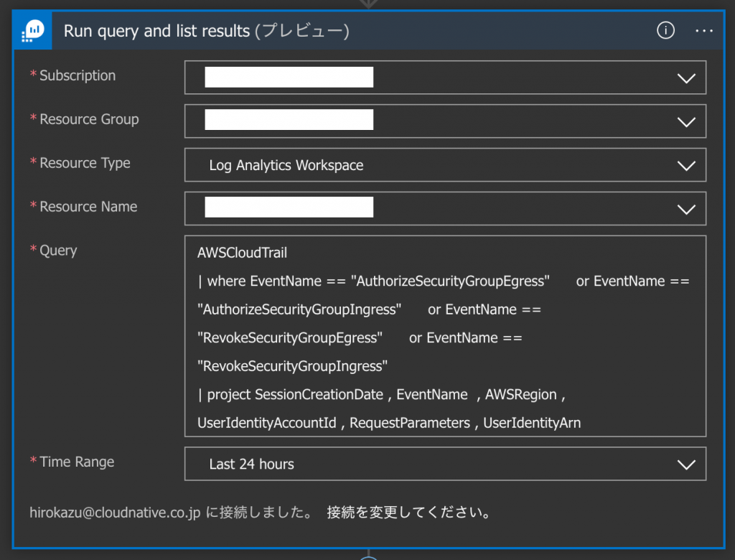Click 'AWSRegion' in the project line
735x560 pixels.
[521, 394]
